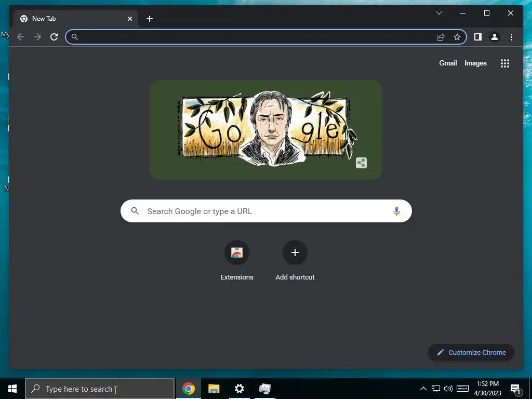532x399 pixels.
Task: Click Customize Chrome button
Action: point(471,353)
